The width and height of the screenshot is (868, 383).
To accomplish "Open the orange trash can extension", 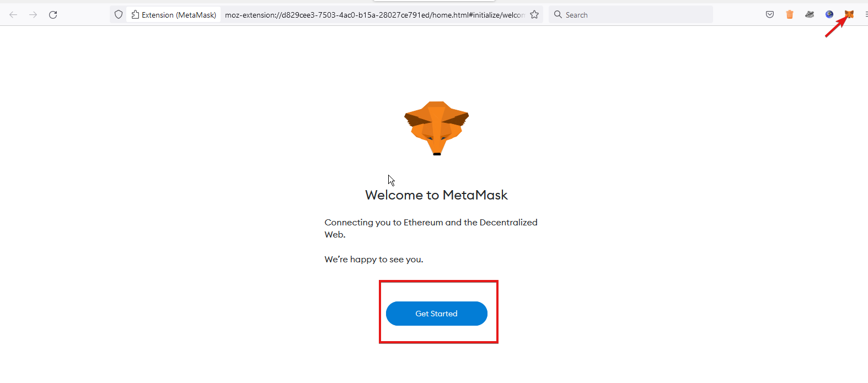I will click(790, 14).
